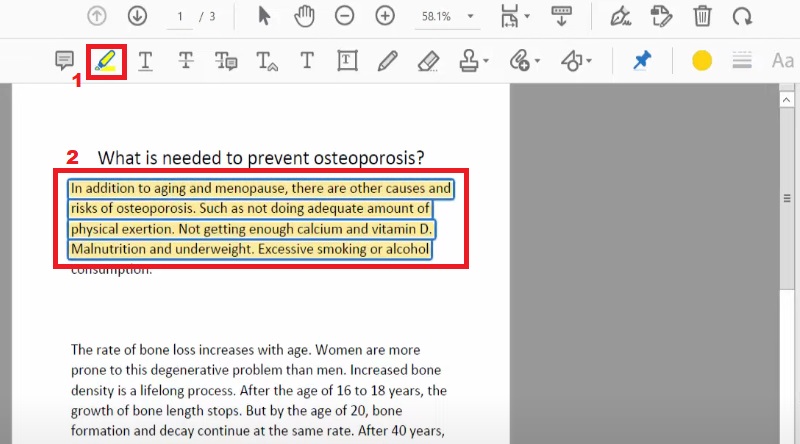The image size is (800, 444).
Task: Select the Strikethrough text tool
Action: coord(186,61)
